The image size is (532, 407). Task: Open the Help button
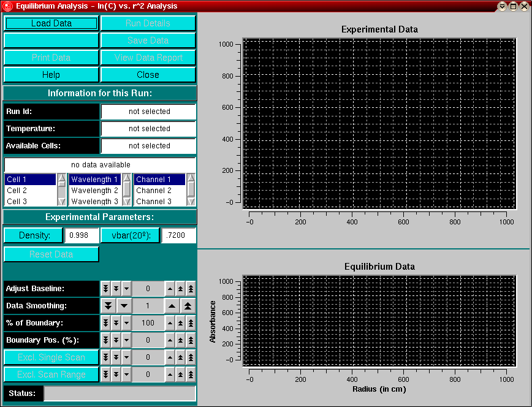point(51,75)
